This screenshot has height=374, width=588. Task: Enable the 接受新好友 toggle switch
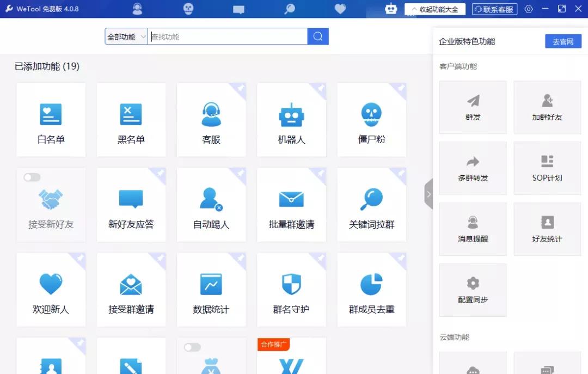coord(32,177)
